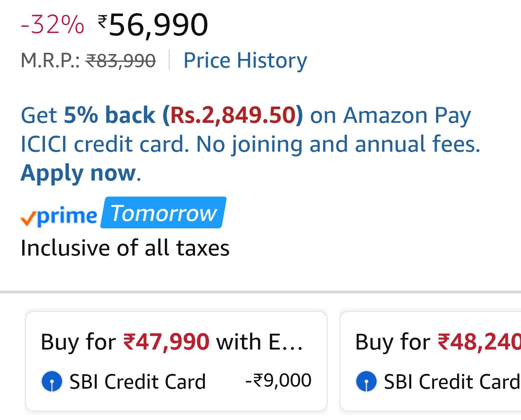Click the Inclusive of all taxes text
521x420 pixels.
pos(125,248)
